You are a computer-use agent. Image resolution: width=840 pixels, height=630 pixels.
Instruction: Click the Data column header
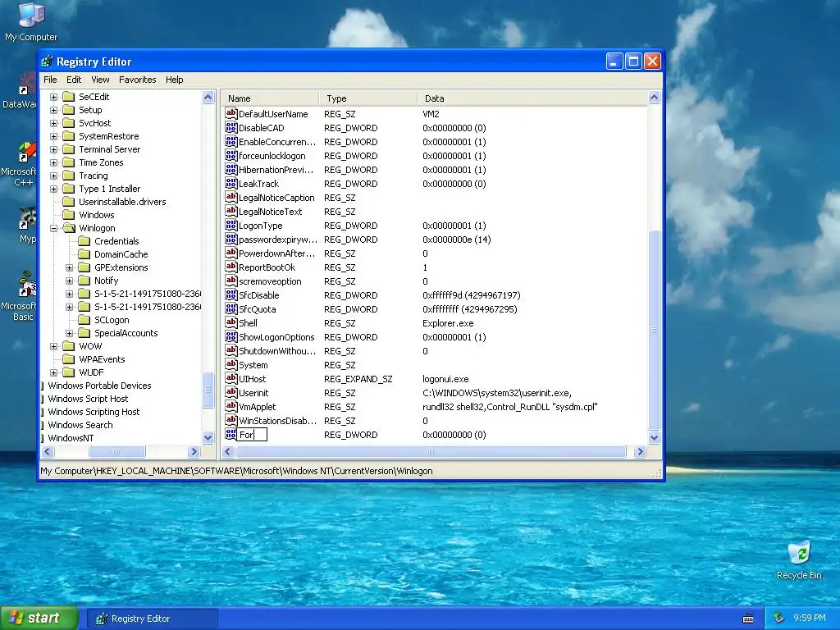point(532,98)
